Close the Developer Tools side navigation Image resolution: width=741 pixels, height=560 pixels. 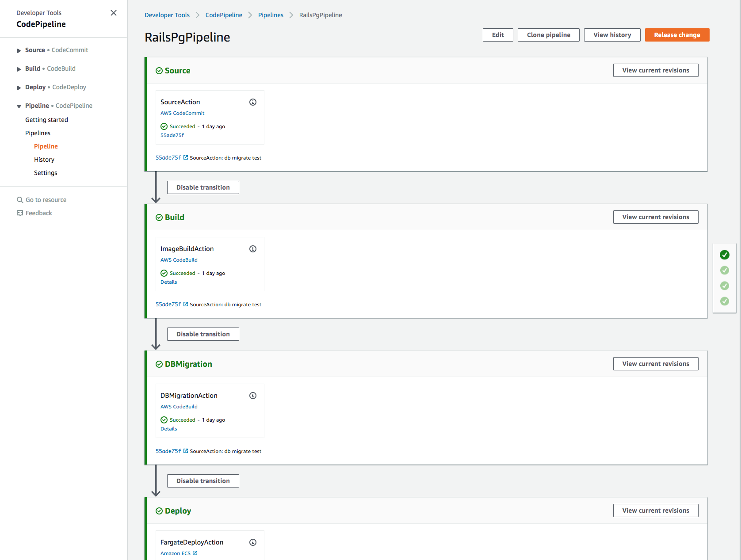tap(114, 13)
